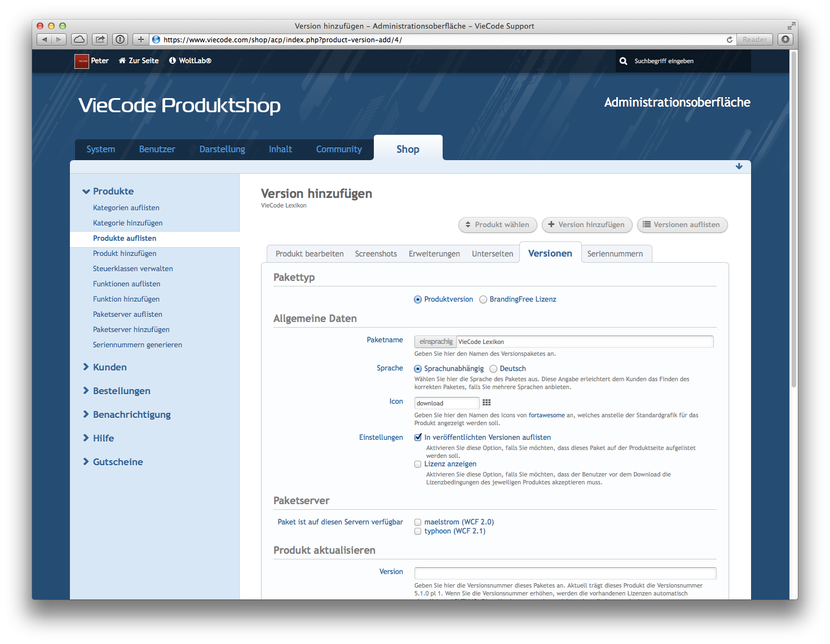Click Safari downloads icon at toolbar right
The image size is (830, 644).
point(785,39)
